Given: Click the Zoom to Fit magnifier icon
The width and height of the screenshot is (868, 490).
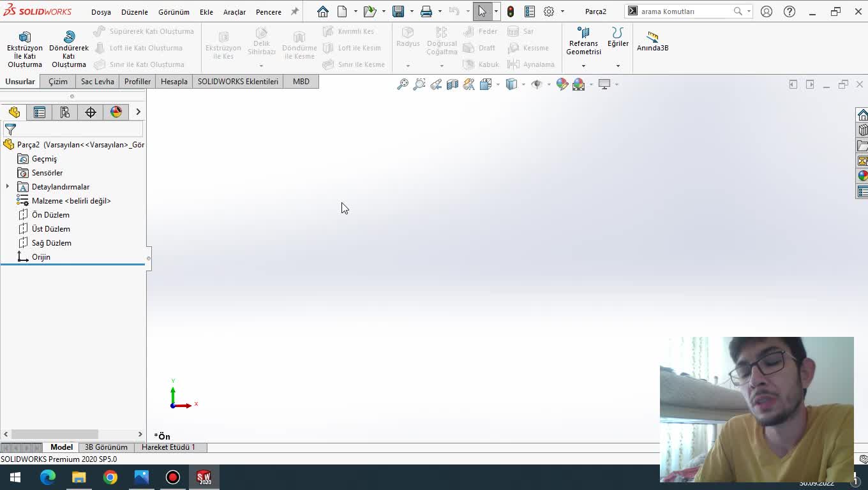Looking at the screenshot, I should pyautogui.click(x=403, y=84).
